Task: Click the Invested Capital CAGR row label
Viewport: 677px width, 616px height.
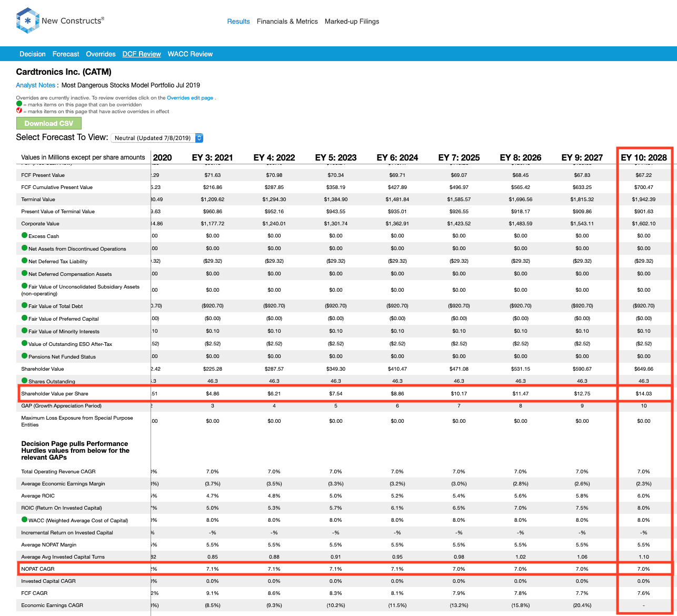Action: click(48, 581)
